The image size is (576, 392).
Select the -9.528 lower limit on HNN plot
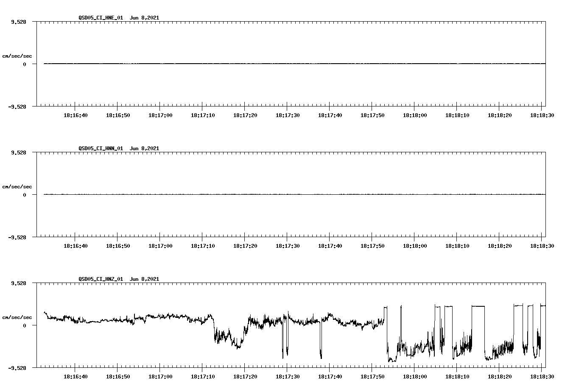[x=17, y=238]
